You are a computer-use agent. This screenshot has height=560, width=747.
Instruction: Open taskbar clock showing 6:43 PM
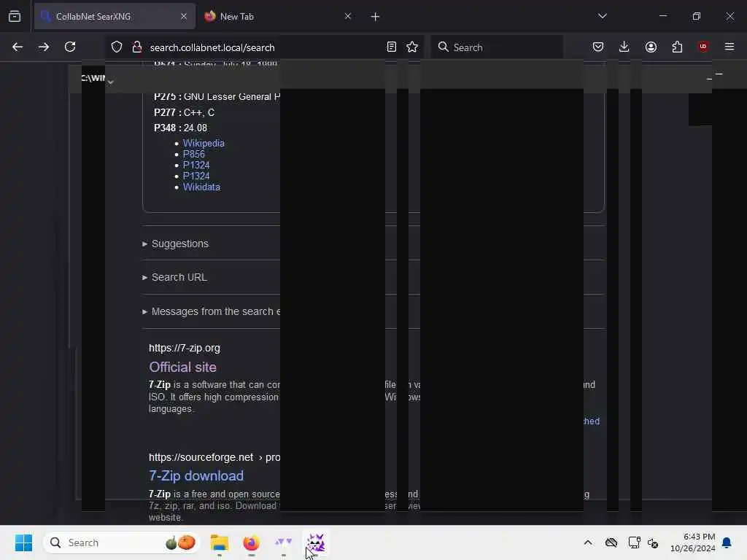tap(692, 542)
